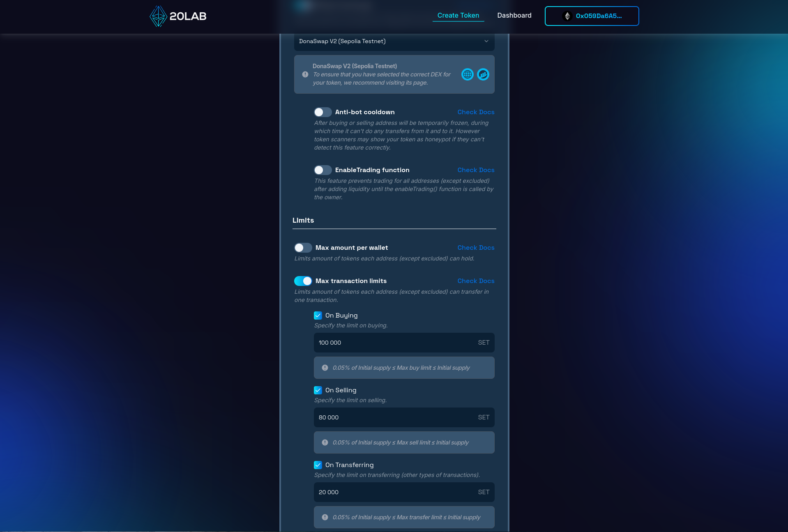Disable the Max transaction limits toggle

[x=303, y=281]
